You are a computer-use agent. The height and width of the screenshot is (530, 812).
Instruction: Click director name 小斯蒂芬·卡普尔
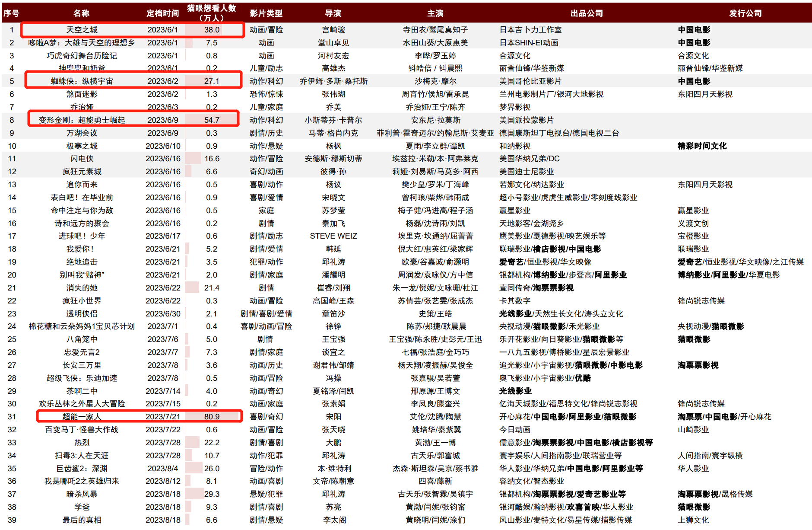pos(333,120)
